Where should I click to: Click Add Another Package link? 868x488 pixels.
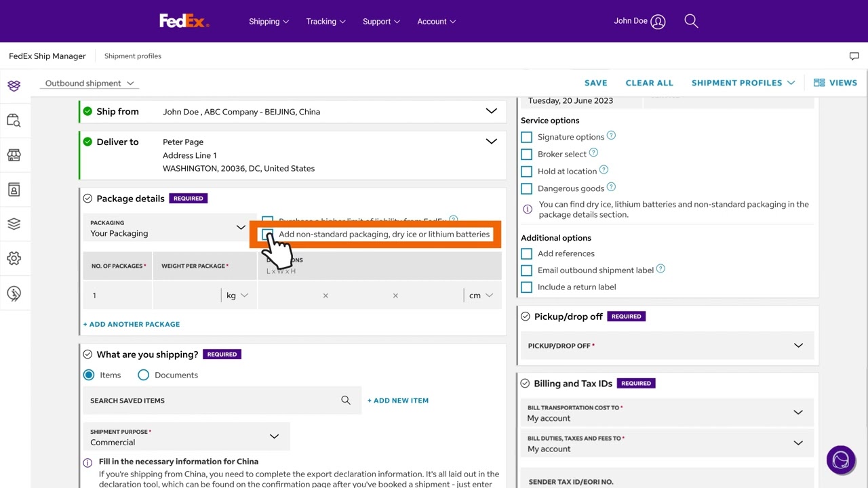tap(132, 324)
